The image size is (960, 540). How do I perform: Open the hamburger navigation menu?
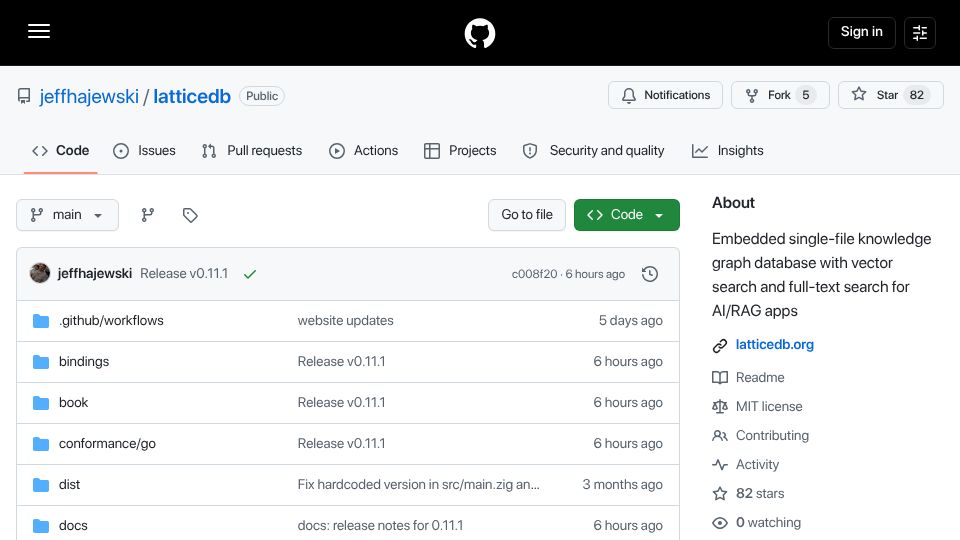coord(39,31)
